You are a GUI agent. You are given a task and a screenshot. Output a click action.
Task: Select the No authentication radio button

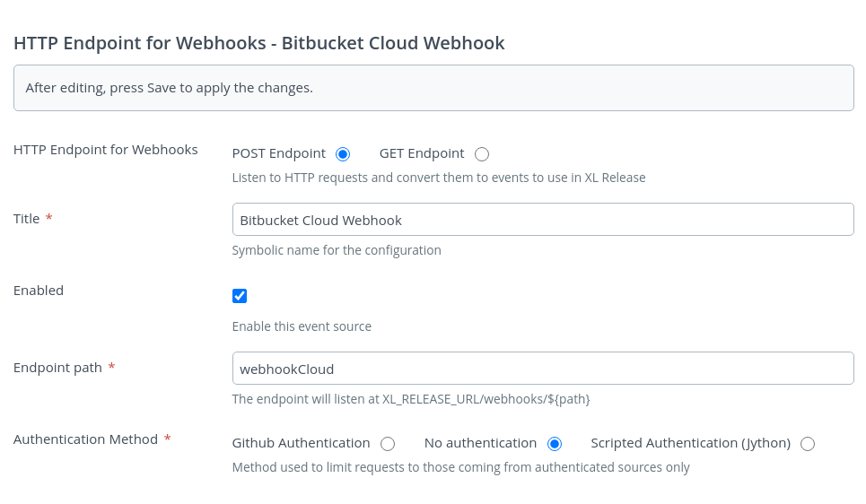tap(555, 444)
